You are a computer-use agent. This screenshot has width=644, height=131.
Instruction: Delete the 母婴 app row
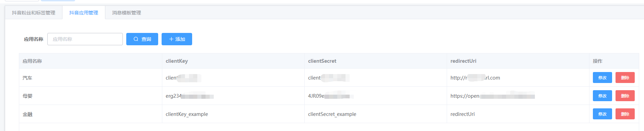[x=625, y=96]
